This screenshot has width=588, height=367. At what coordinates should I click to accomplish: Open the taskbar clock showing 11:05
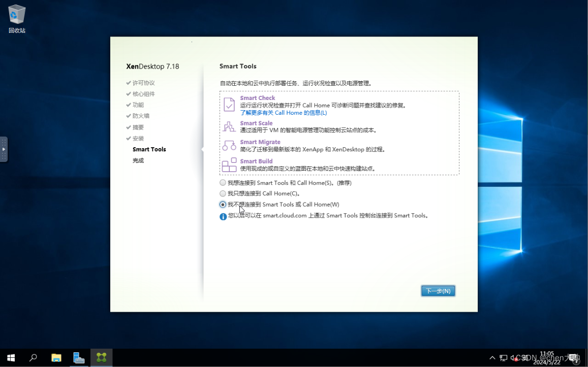[547, 358]
